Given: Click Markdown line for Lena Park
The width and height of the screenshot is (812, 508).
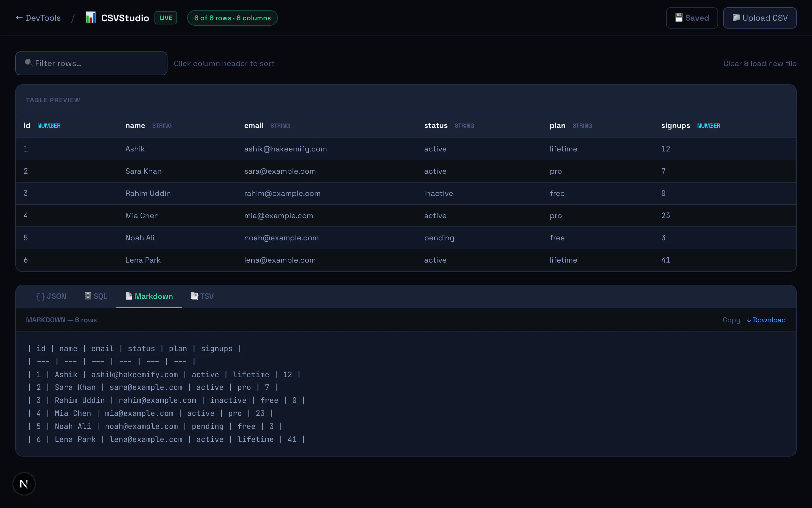Looking at the screenshot, I should coord(167,439).
